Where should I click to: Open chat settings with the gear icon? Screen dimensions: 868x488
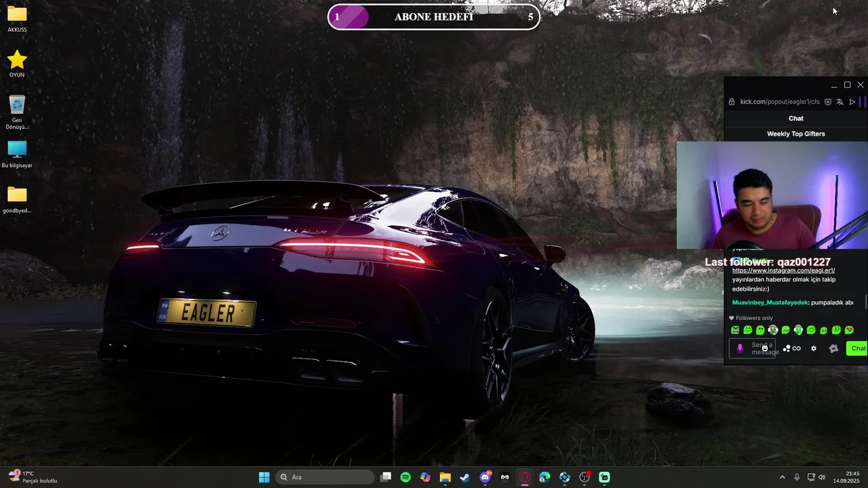pyautogui.click(x=814, y=348)
